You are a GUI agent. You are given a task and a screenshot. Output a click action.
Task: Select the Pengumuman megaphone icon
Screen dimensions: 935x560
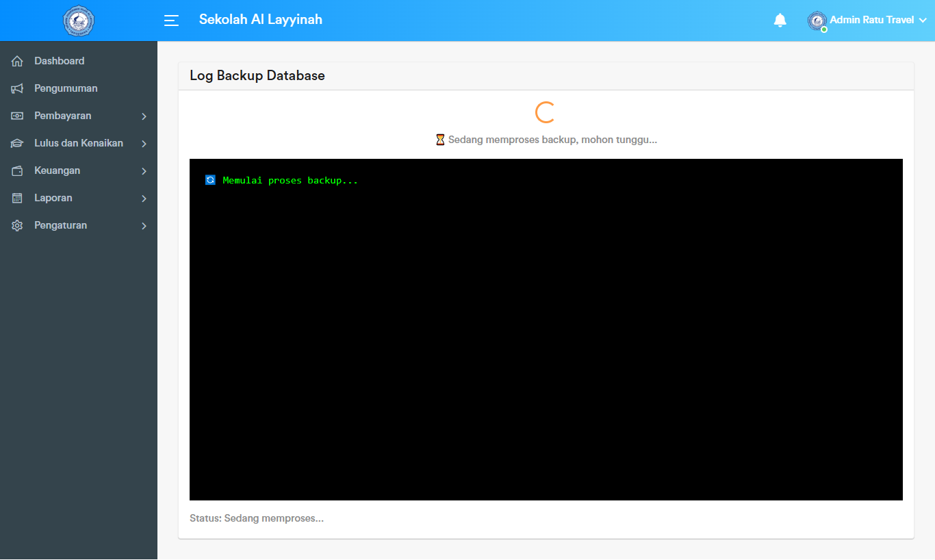point(17,88)
